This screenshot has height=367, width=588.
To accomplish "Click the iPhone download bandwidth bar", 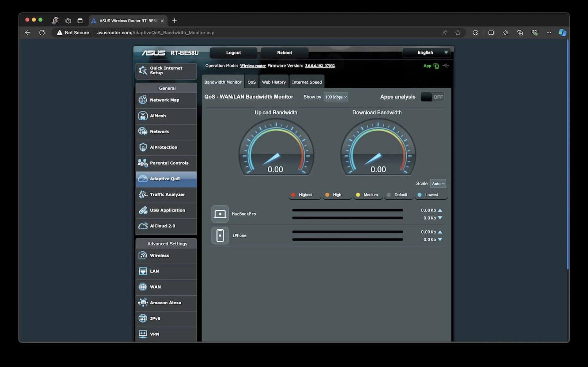I will coord(348,239).
